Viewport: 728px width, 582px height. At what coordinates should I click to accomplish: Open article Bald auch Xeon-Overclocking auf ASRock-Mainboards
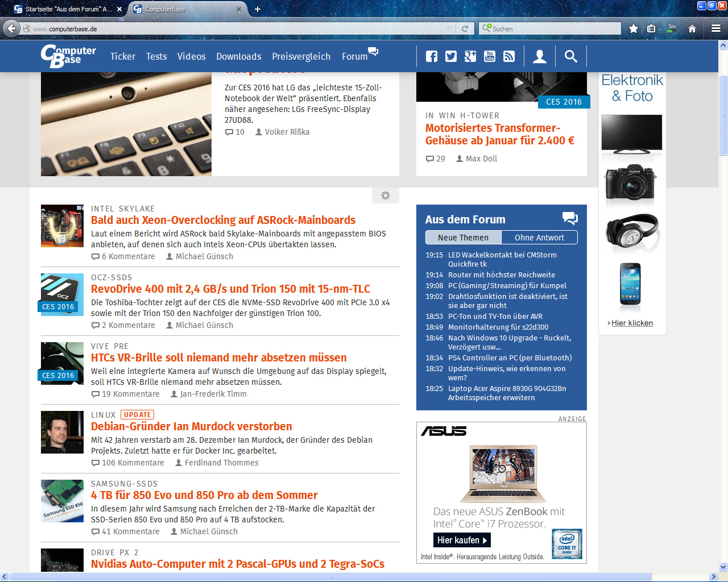[x=223, y=220]
